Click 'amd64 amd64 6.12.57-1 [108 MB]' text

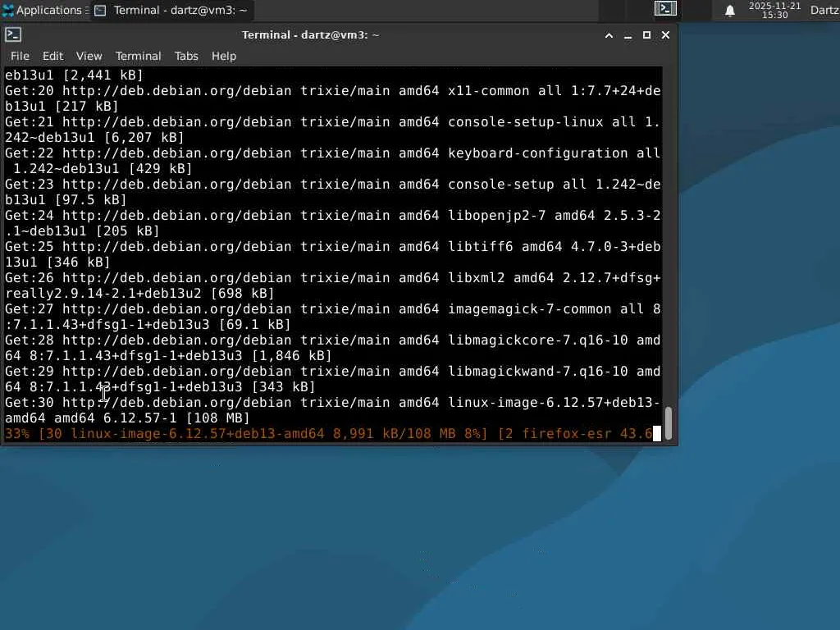[x=127, y=418]
